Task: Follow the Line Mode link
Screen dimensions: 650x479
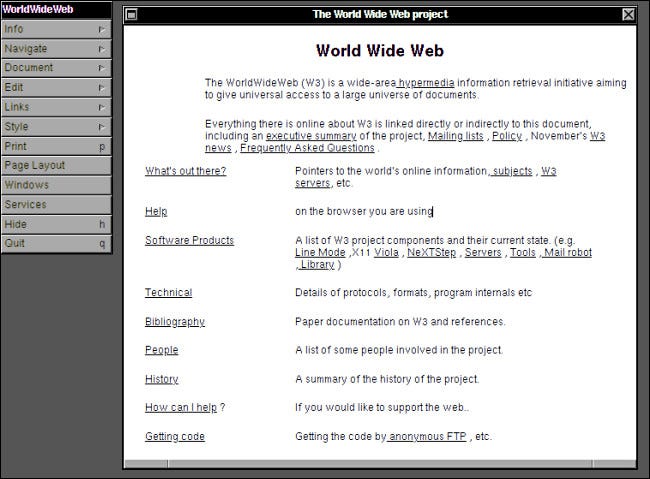Action: [320, 253]
